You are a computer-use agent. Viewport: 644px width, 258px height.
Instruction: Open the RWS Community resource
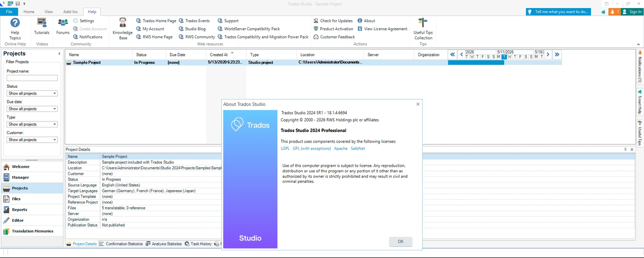197,37
